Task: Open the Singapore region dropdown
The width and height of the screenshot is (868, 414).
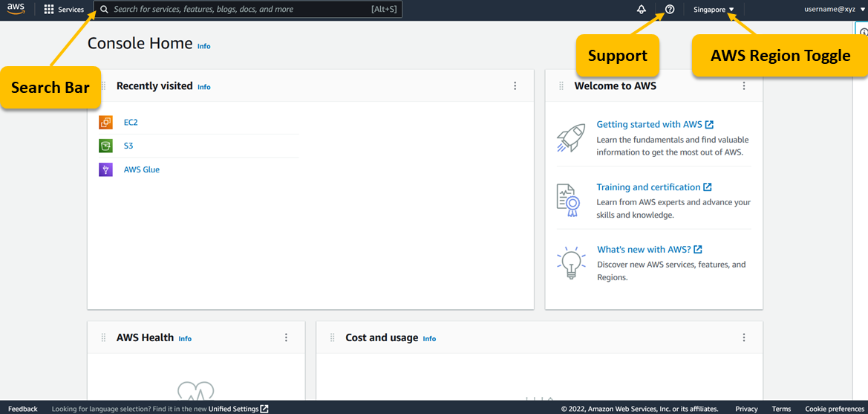Action: 714,10
